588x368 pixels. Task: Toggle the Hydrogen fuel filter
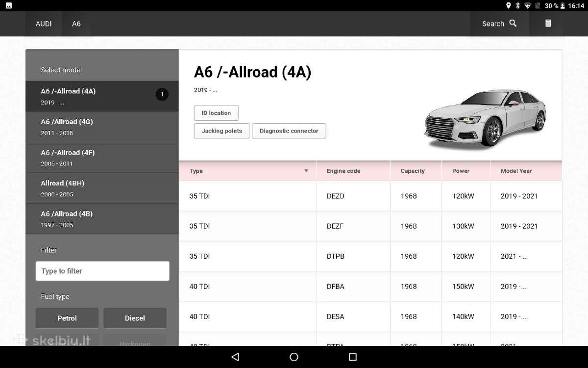(135, 341)
